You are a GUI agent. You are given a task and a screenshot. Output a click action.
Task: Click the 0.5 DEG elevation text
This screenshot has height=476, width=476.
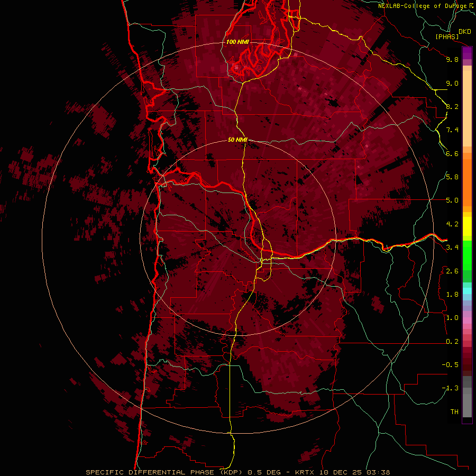click(263, 472)
